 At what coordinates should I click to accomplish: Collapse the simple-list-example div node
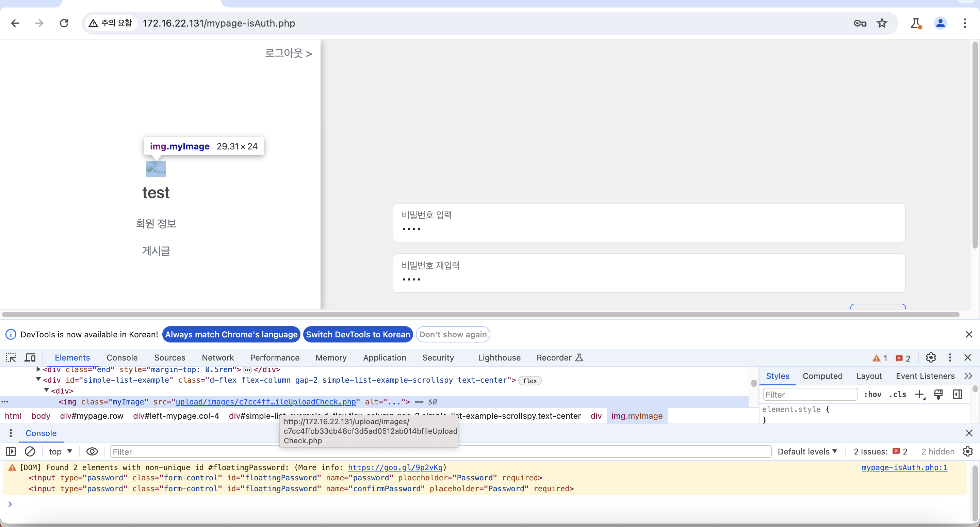point(38,379)
